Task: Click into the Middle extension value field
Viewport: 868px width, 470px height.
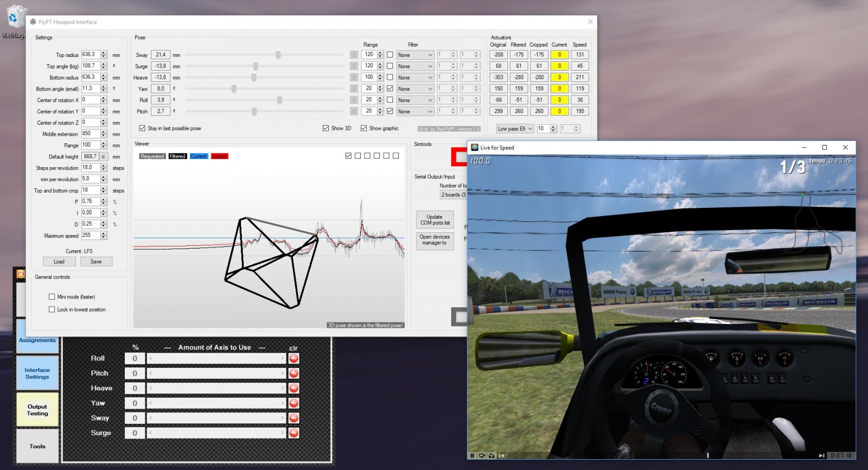Action: click(91, 134)
